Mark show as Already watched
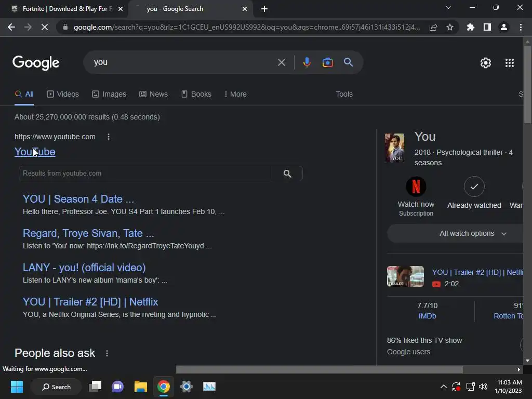 point(474,187)
